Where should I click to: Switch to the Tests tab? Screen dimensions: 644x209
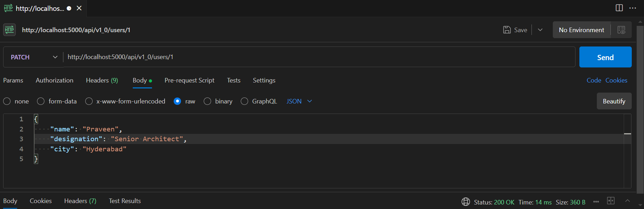(x=234, y=80)
